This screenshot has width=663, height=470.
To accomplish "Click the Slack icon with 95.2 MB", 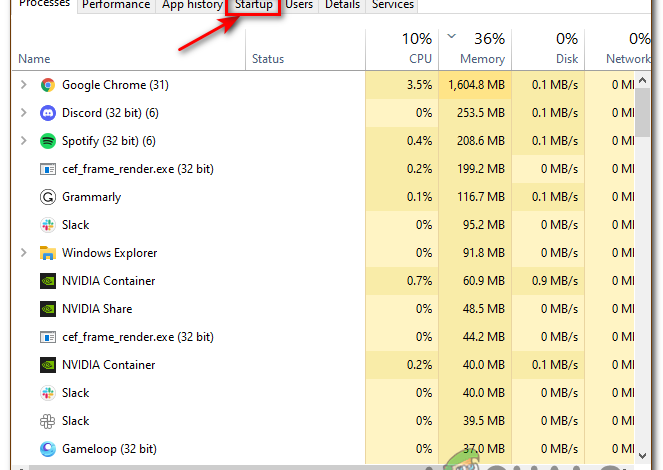I will coord(48,225).
